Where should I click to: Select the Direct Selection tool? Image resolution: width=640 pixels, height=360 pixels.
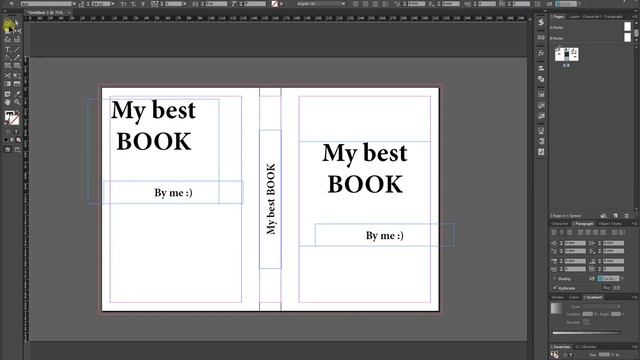tap(17, 24)
